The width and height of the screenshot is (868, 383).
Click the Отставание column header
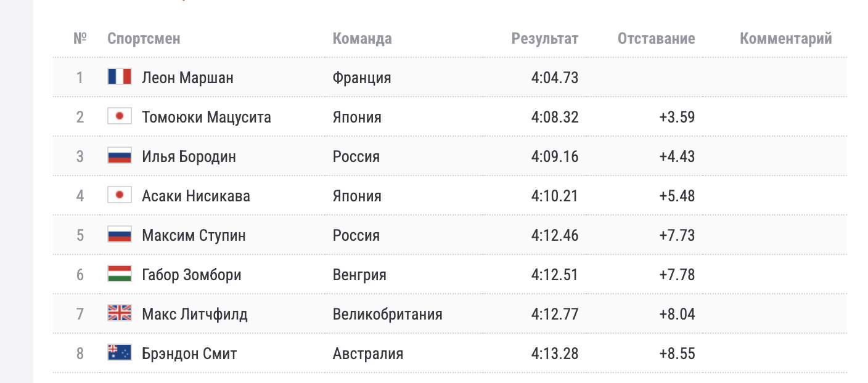point(656,38)
